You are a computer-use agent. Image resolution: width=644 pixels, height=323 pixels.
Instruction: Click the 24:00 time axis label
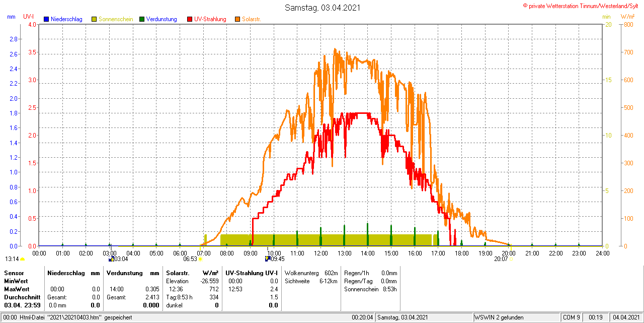(602, 253)
